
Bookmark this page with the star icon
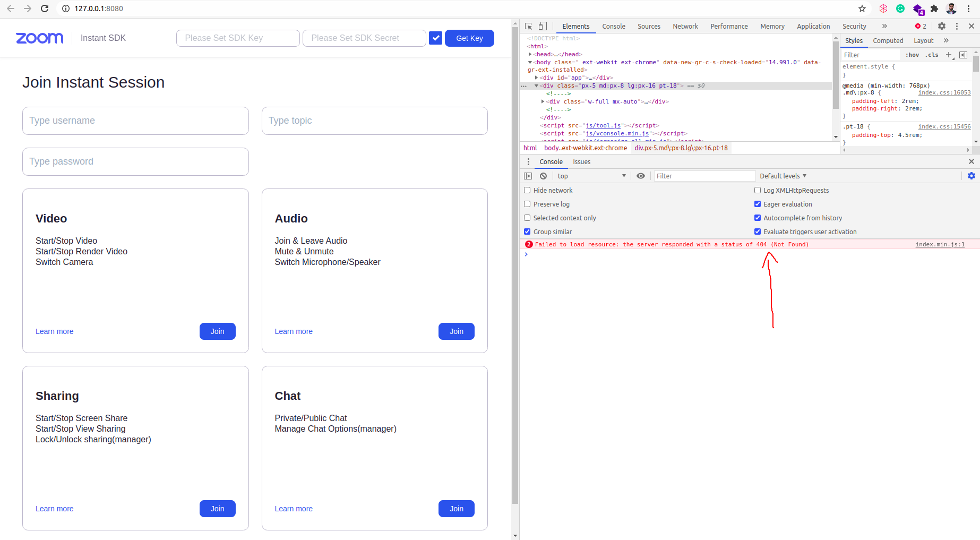tap(862, 8)
